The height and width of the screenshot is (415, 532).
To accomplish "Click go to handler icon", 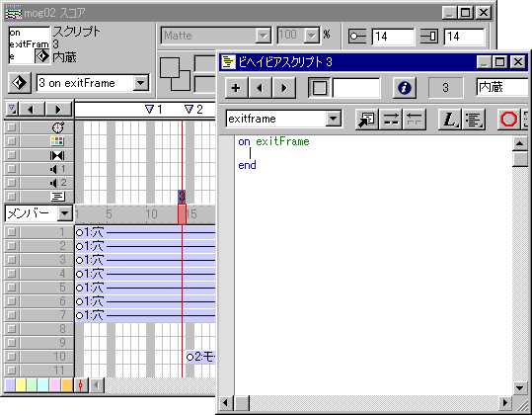I will point(367,119).
